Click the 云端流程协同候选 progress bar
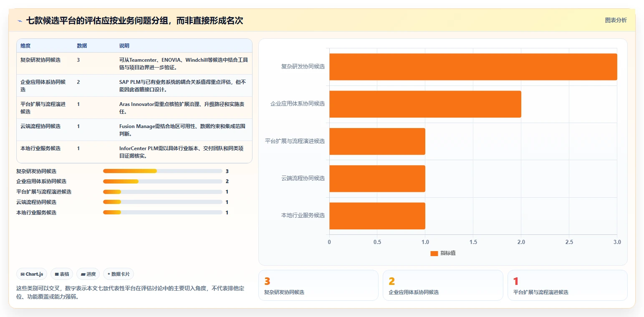 coord(163,202)
